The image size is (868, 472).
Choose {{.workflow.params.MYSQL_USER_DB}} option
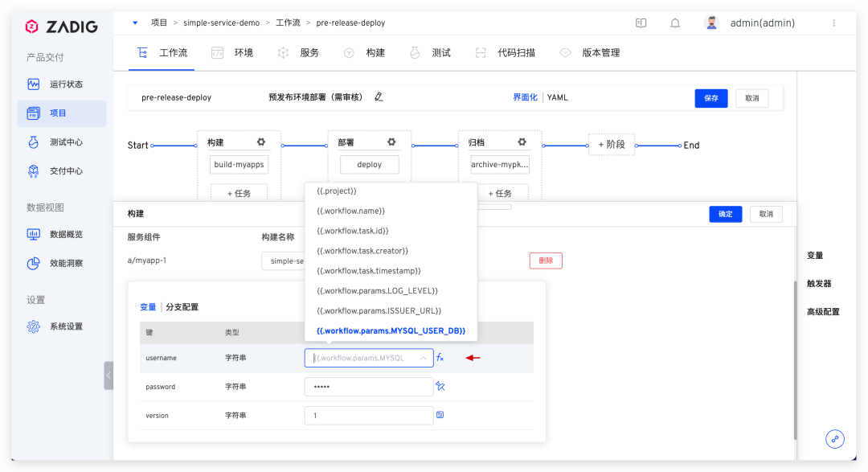[391, 330]
